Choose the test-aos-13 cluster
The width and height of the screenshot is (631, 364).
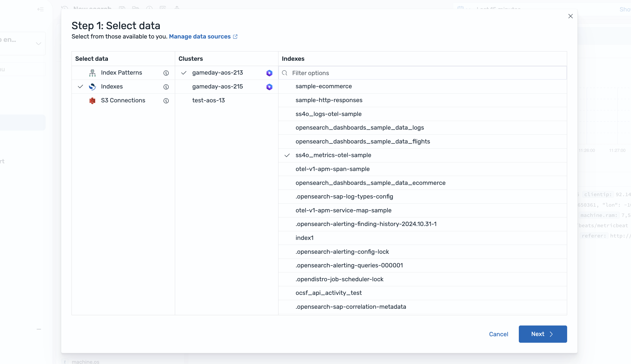[x=208, y=100]
